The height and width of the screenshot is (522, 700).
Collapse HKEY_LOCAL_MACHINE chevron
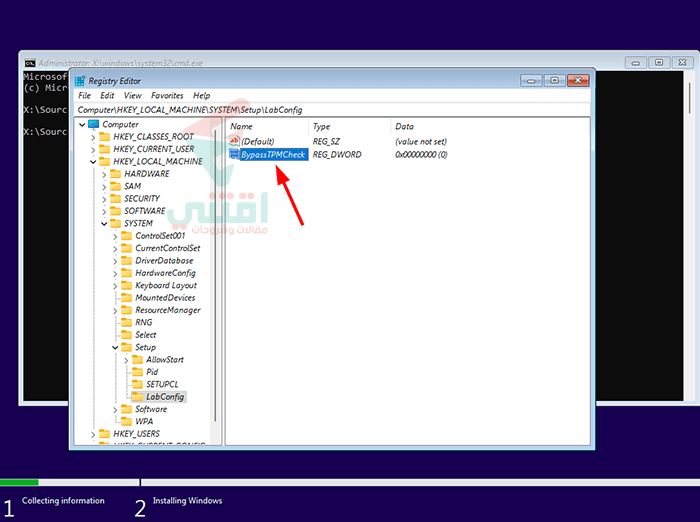point(93,162)
